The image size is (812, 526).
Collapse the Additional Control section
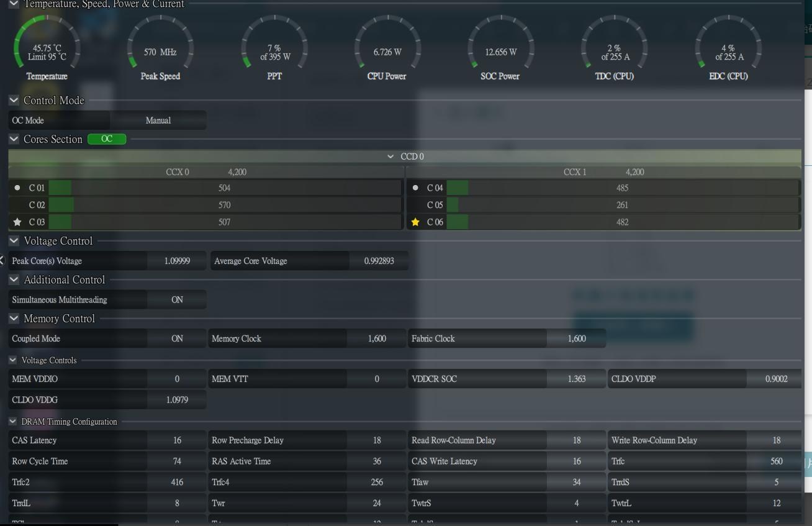pyautogui.click(x=14, y=279)
